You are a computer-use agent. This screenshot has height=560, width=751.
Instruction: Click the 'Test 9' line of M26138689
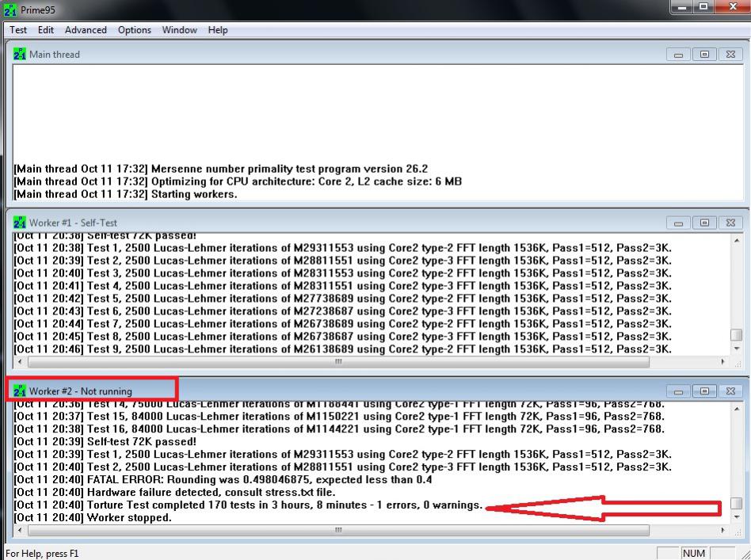[342, 349]
